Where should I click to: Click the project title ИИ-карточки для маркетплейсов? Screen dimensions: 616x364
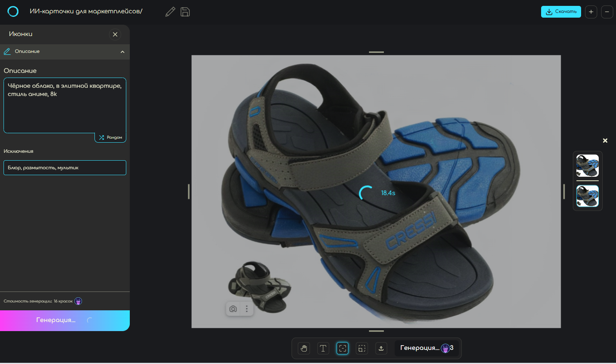tap(86, 11)
